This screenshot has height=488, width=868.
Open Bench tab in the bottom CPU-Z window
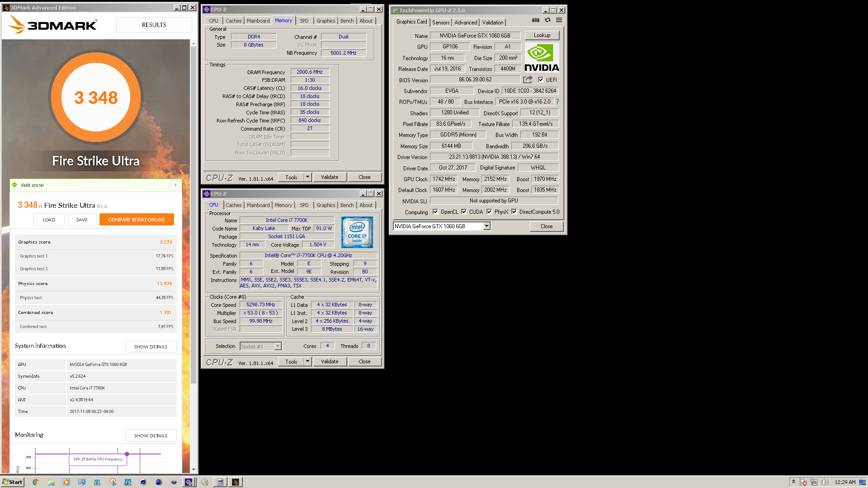347,205
